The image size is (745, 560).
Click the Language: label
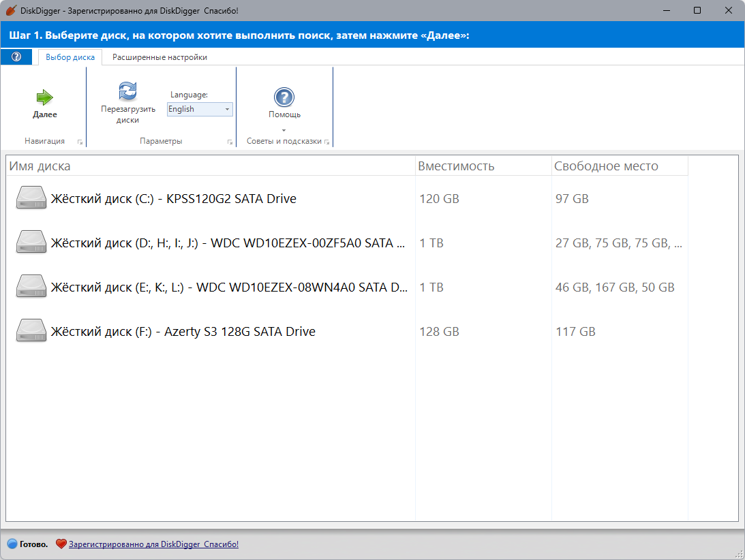pos(189,95)
